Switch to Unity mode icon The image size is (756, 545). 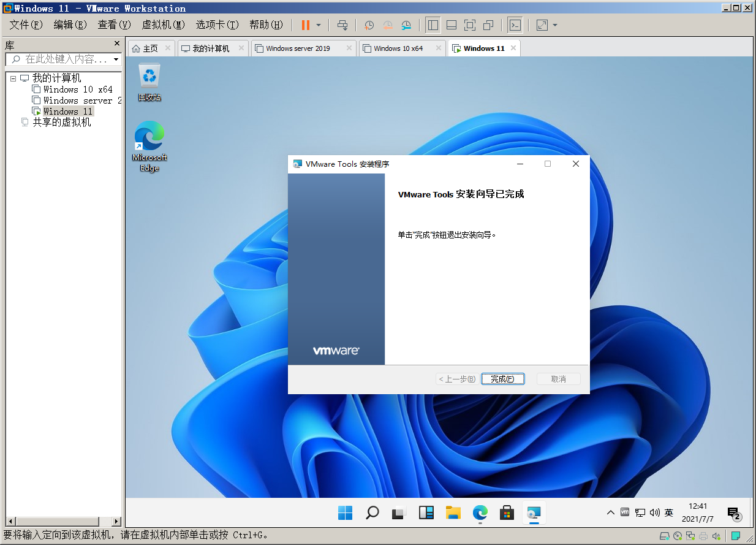click(x=488, y=25)
